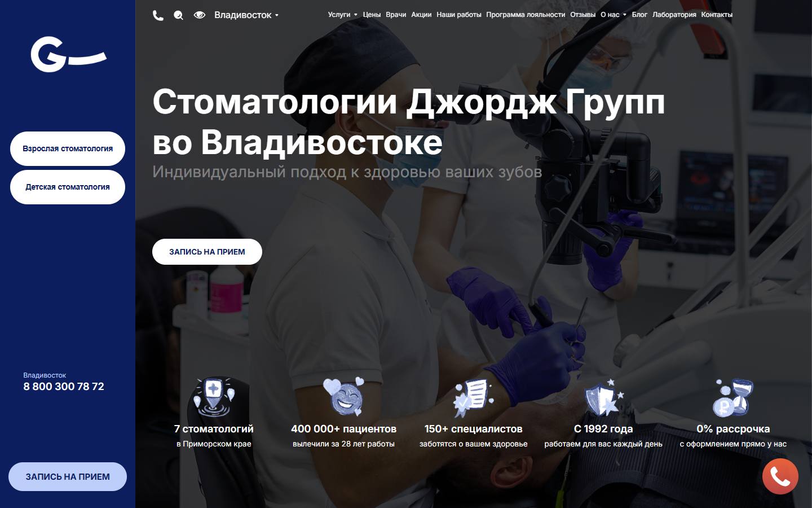Screen dimensions: 812x508
Task: Click '400 000+ пациентов' text
Action: pyautogui.click(x=343, y=429)
